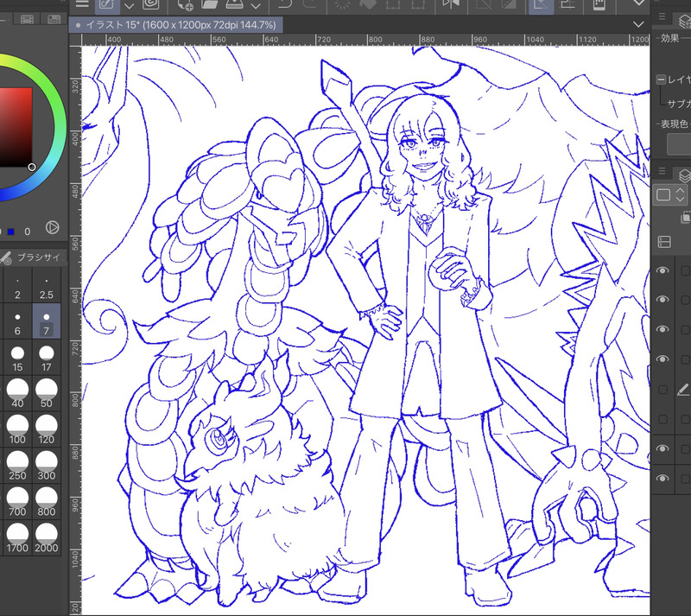Image resolution: width=691 pixels, height=616 pixels.
Task: Toggle the highlighted snap-to-ruler icon
Action: pyautogui.click(x=542, y=5)
